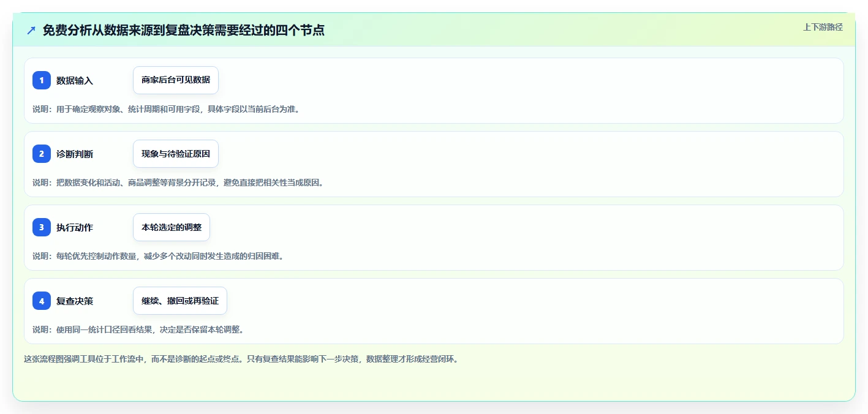Viewport: 868px width, 414px height.
Task: Click the step 2 number badge
Action: pyautogui.click(x=42, y=154)
